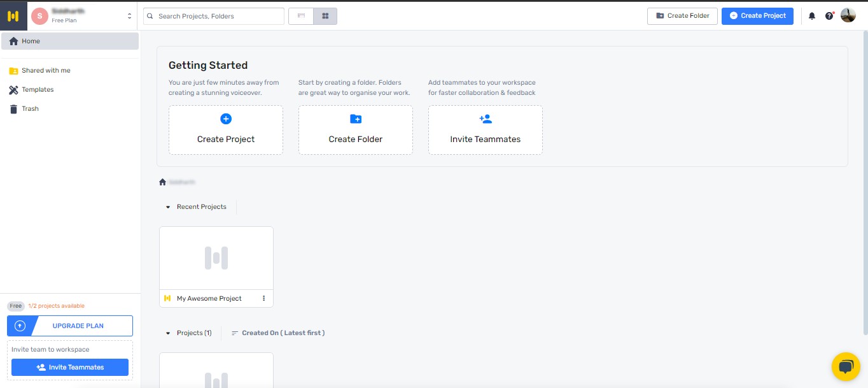
Task: Click the My Awesome Project name
Action: point(209,298)
